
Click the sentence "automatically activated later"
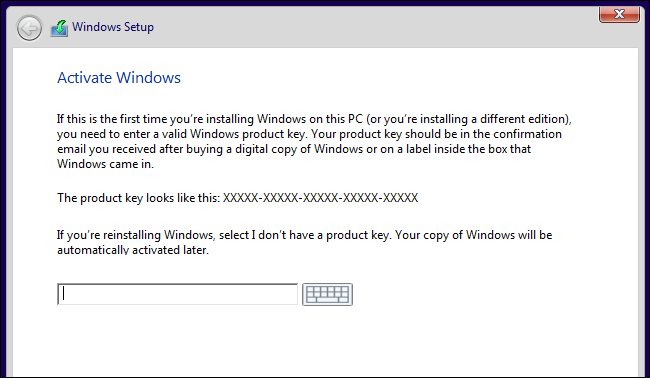click(x=133, y=250)
